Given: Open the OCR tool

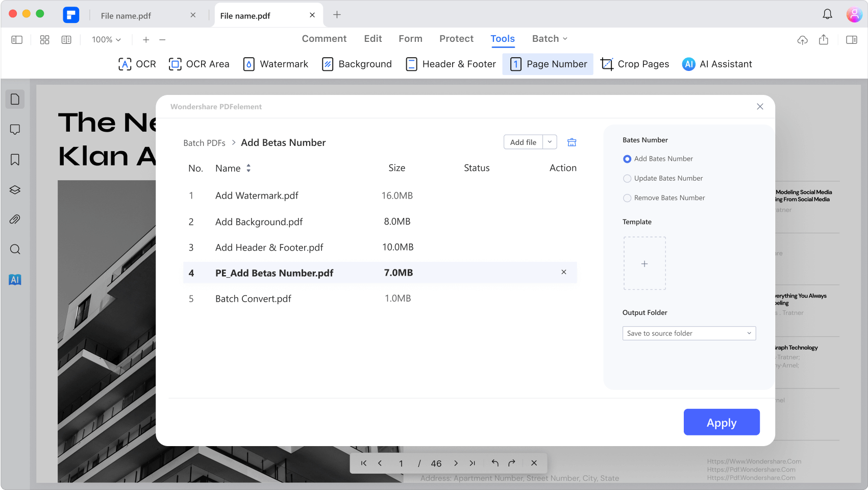Looking at the screenshot, I should 137,64.
